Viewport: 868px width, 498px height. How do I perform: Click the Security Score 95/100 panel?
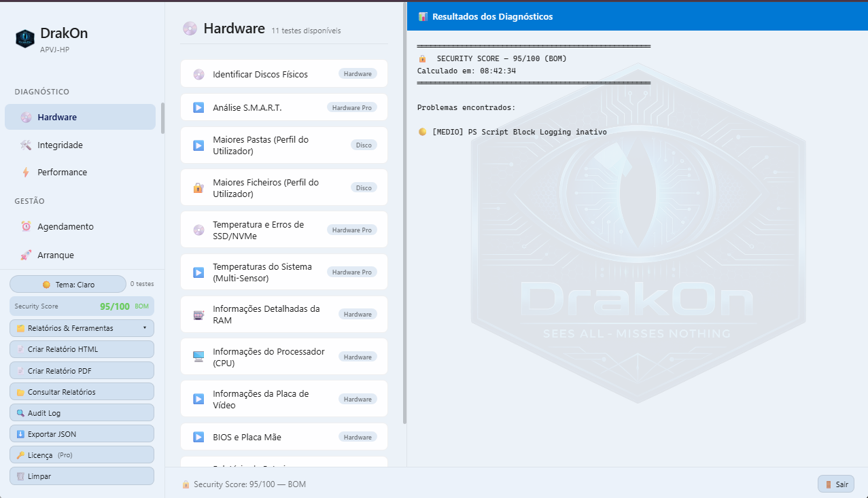pos(82,306)
